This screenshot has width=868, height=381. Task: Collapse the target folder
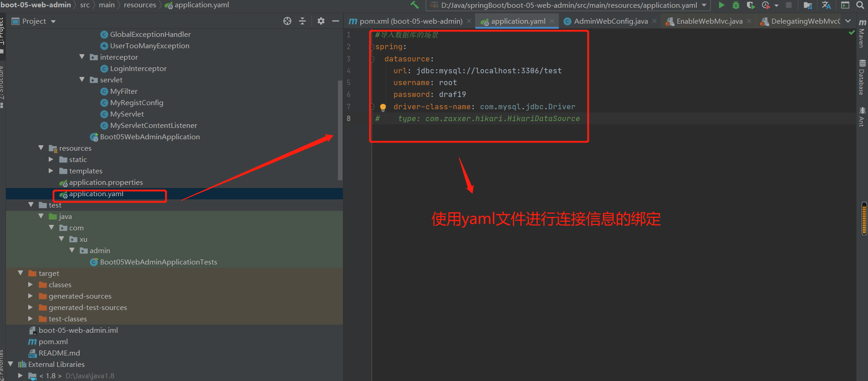click(x=20, y=273)
